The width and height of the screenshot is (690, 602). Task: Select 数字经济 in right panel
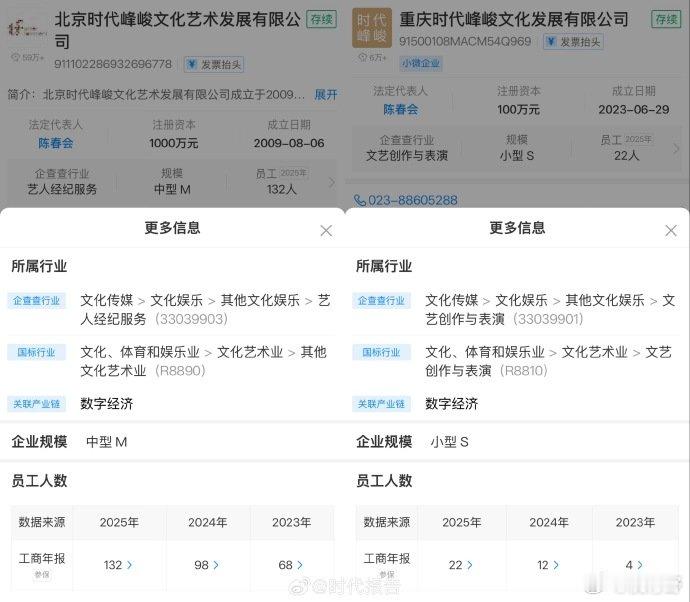pos(451,404)
